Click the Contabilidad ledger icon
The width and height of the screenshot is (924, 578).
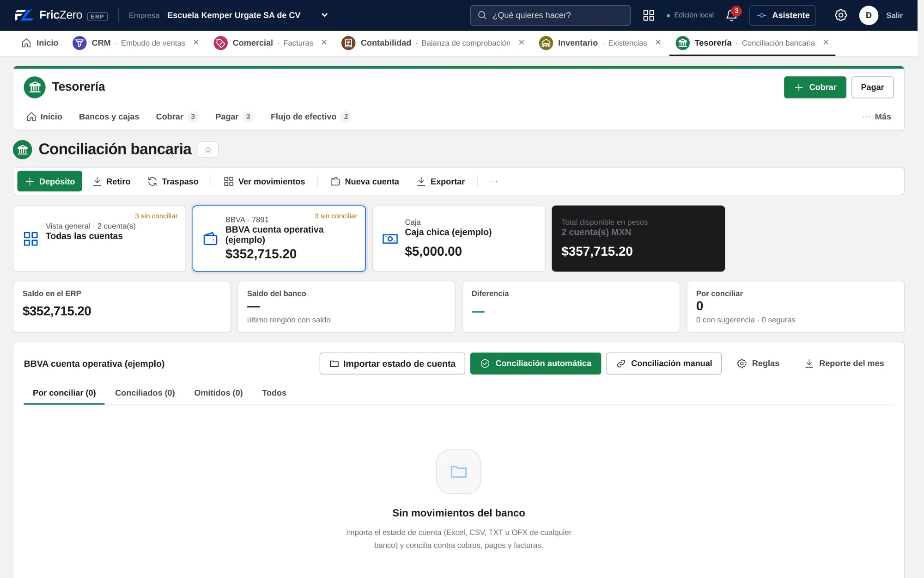click(348, 43)
